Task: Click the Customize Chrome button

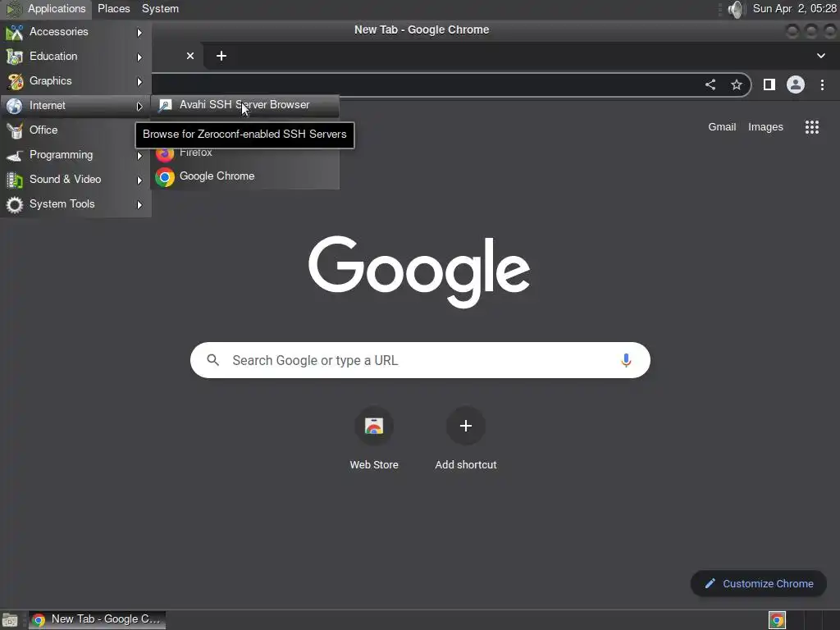Action: coord(759,583)
